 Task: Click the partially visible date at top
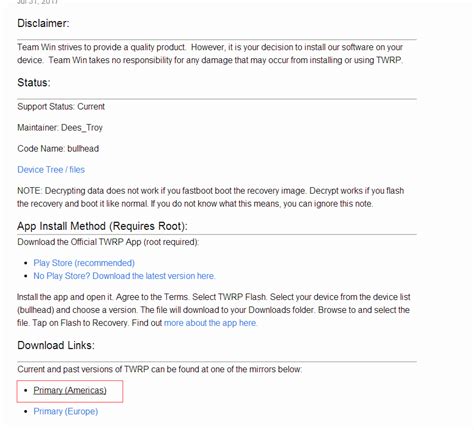(x=37, y=2)
